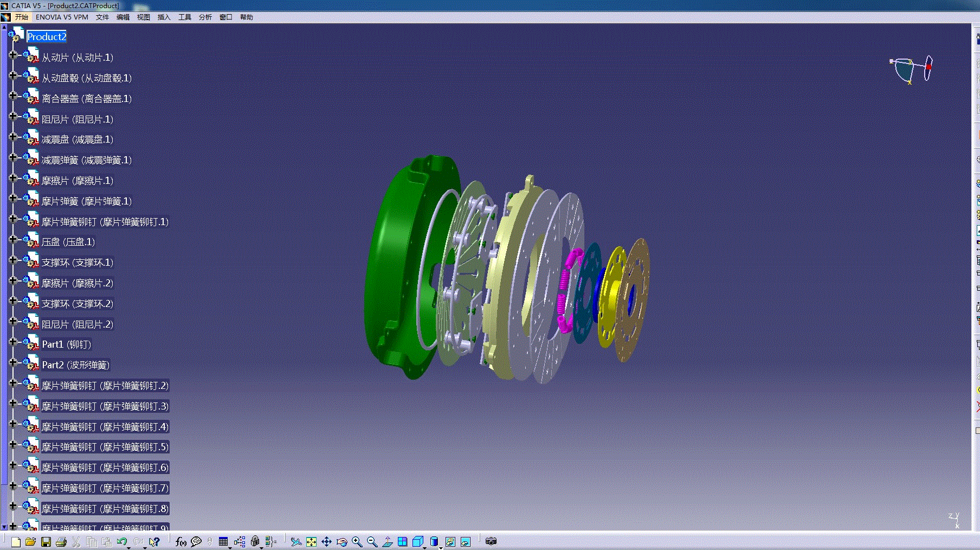The width and height of the screenshot is (980, 550).
Task: Click the speech bubble comment icon
Action: [x=196, y=541]
